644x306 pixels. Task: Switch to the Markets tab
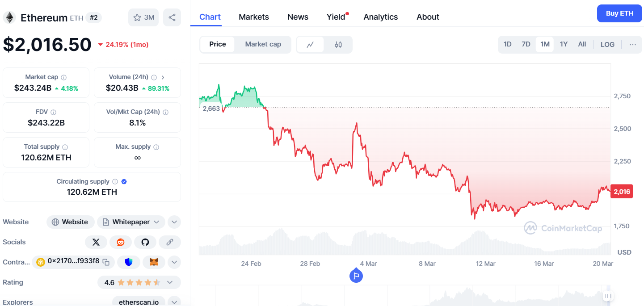coord(254,17)
